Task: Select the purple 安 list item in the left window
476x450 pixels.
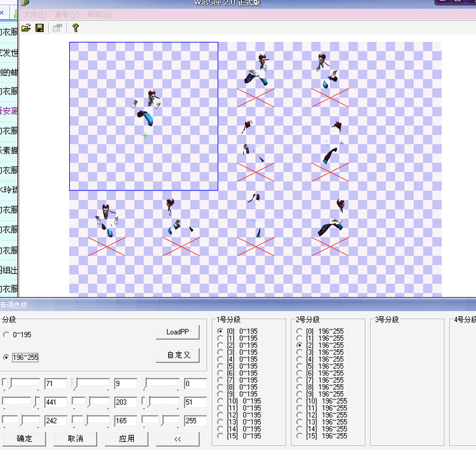Action: [x=9, y=111]
